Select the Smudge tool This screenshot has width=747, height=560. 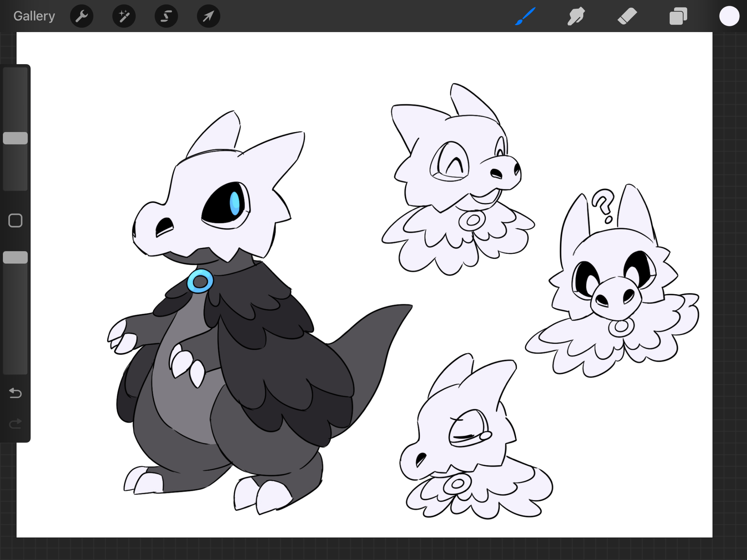576,16
